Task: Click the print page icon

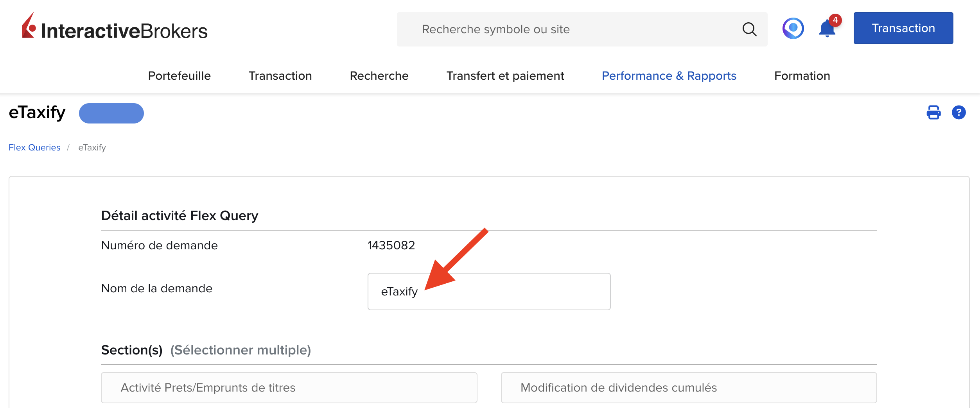Action: pyautogui.click(x=933, y=113)
